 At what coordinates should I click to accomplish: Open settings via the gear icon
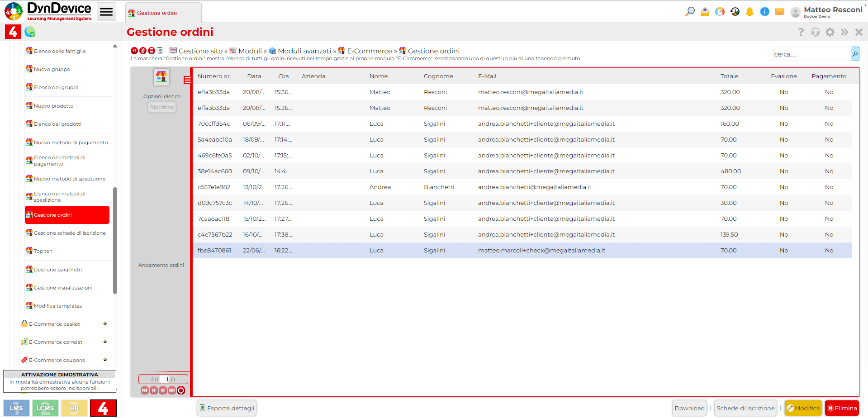click(x=830, y=32)
